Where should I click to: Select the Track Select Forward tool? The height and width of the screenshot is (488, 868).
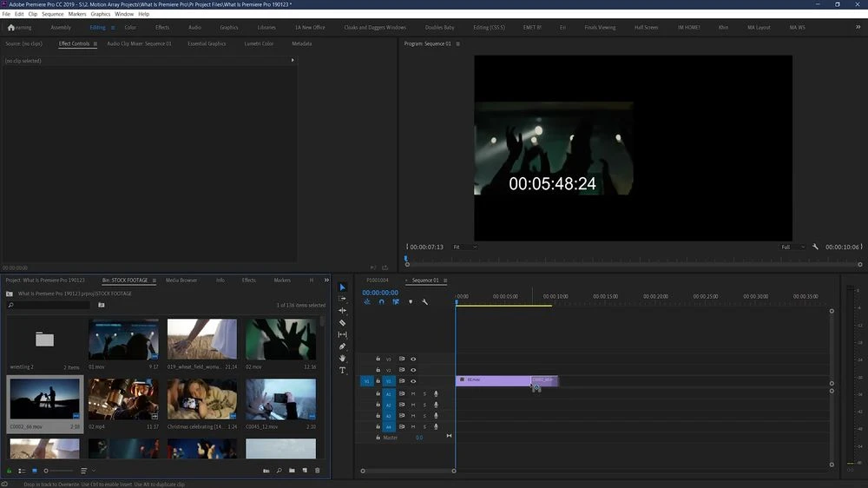(x=342, y=299)
